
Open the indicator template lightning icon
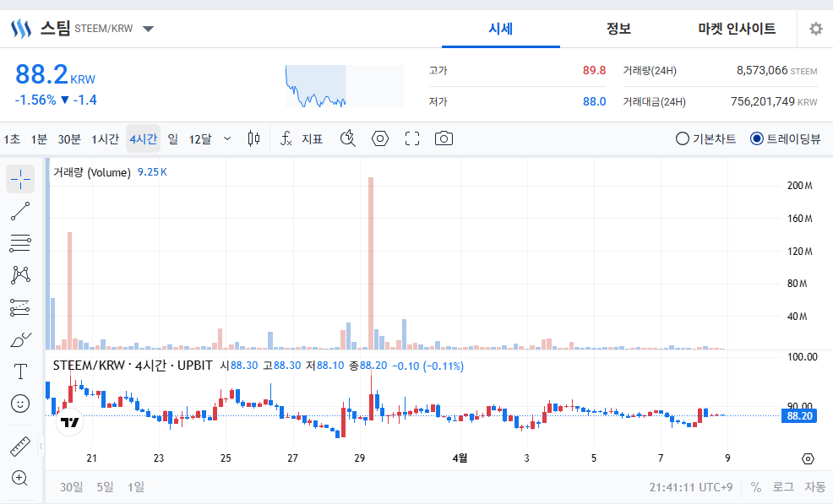348,138
